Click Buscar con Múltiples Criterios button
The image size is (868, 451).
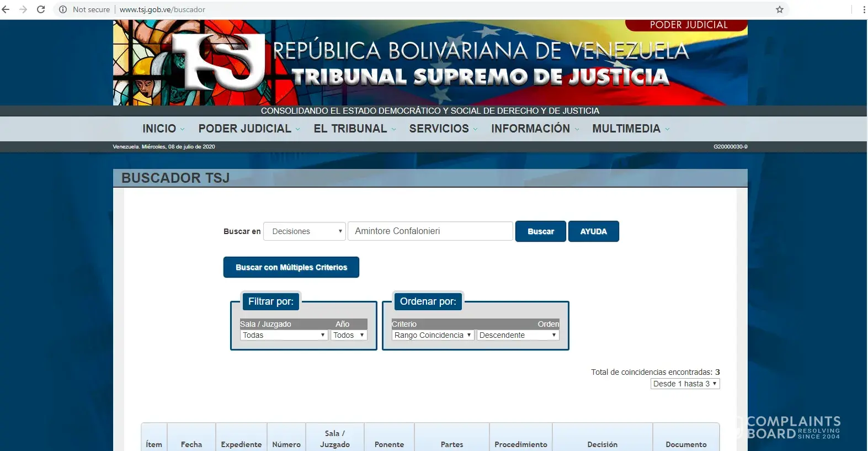tap(291, 267)
